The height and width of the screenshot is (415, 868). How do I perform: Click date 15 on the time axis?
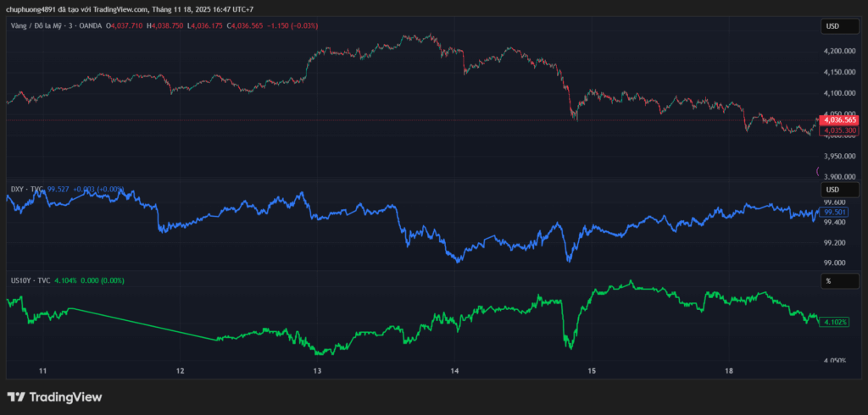coord(592,371)
